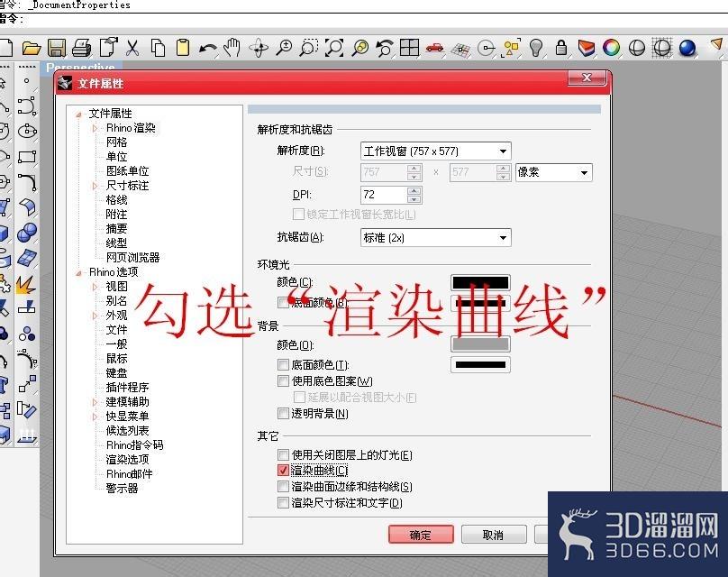Select the Rotate view tool

pyautogui.click(x=259, y=48)
